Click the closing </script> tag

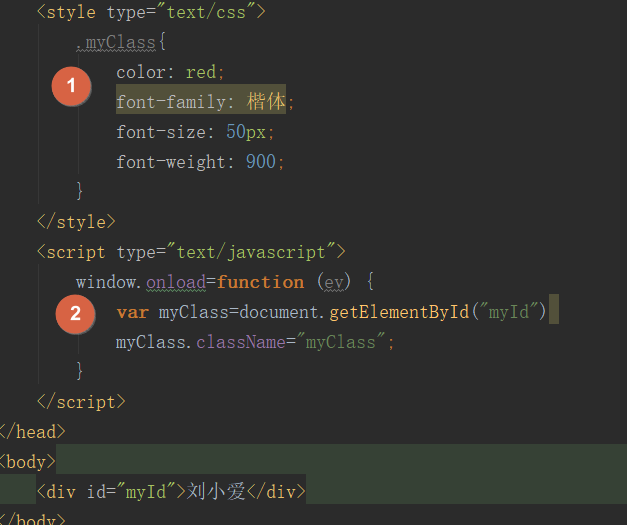pos(81,402)
